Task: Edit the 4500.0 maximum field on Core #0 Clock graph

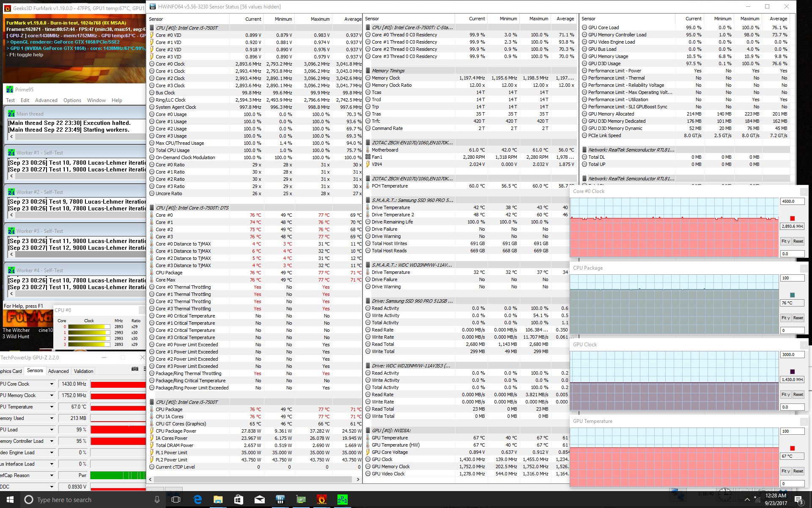Action: [792, 202]
